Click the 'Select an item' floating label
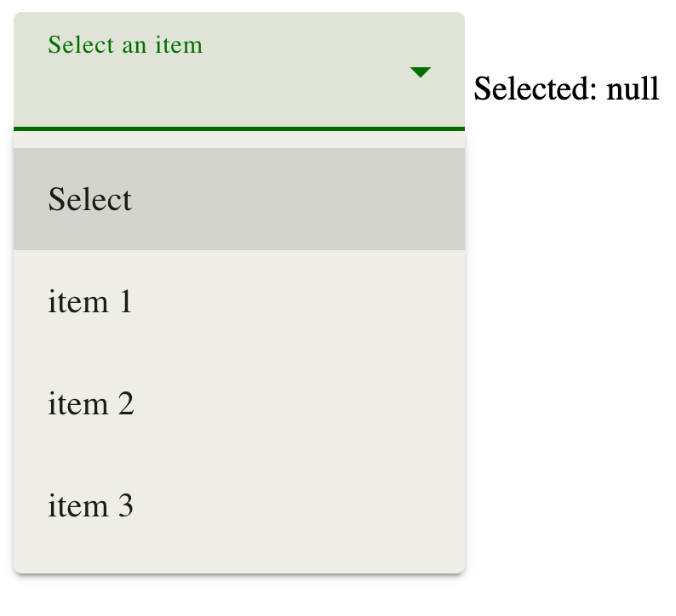The width and height of the screenshot is (676, 616). click(125, 45)
